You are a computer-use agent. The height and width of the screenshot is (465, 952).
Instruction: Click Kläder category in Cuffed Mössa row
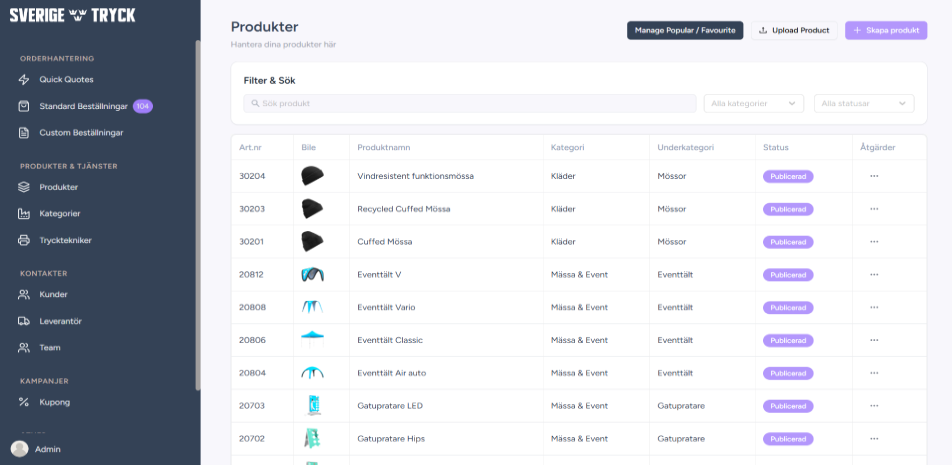coord(563,242)
